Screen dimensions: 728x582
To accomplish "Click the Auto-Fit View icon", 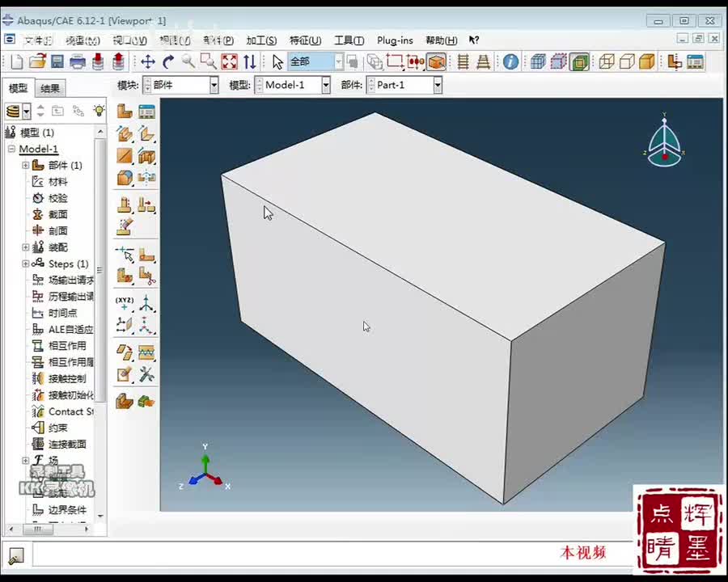I will coord(230,61).
